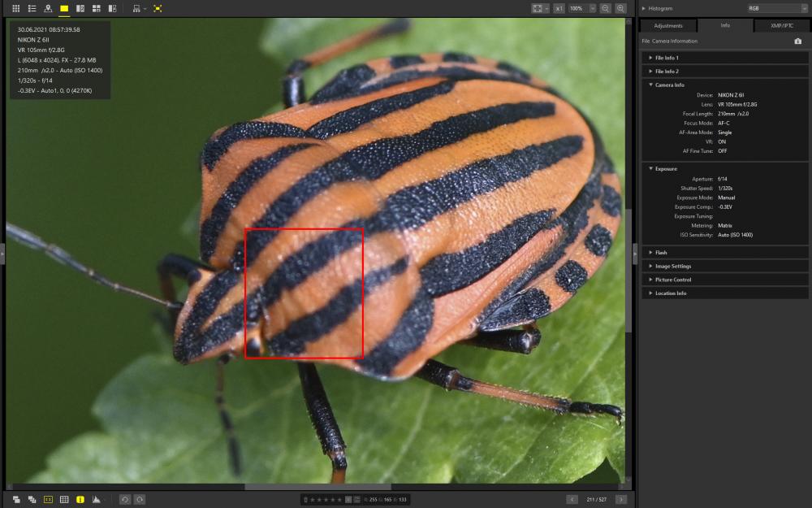Click the first stacked-images icon in bottom bar
Image resolution: width=812 pixels, height=508 pixels.
point(16,499)
